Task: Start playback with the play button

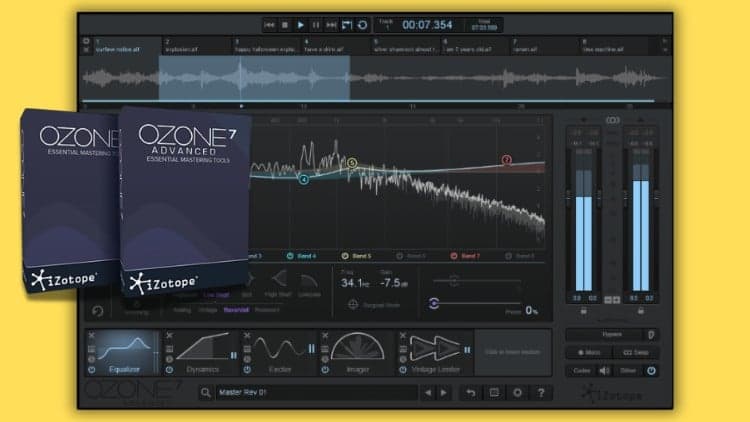Action: click(x=300, y=25)
